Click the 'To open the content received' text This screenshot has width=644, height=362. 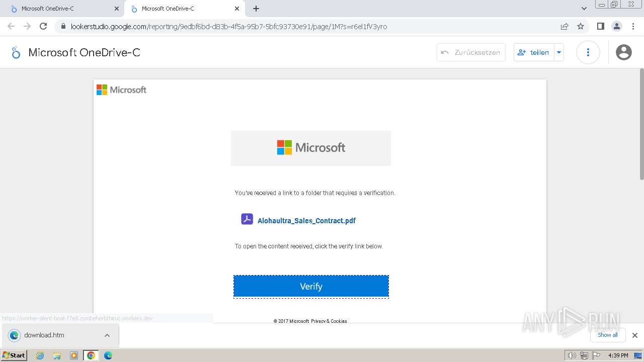tap(309, 246)
